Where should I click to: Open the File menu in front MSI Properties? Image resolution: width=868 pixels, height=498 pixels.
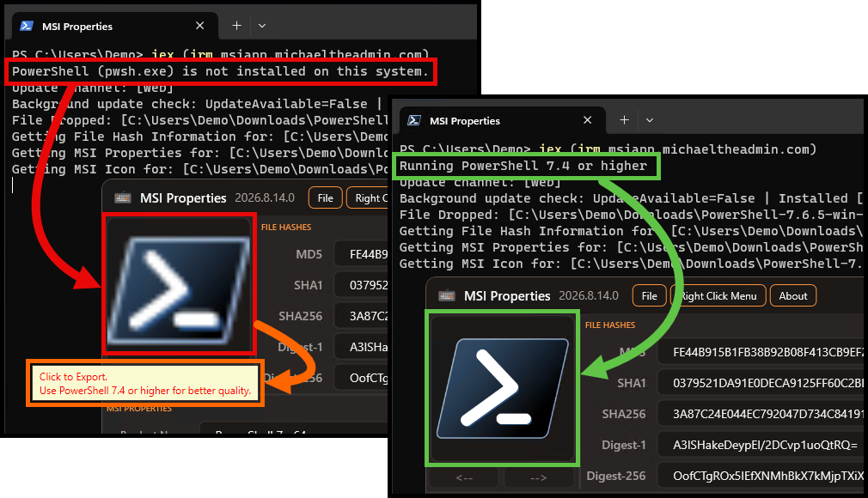tap(650, 296)
